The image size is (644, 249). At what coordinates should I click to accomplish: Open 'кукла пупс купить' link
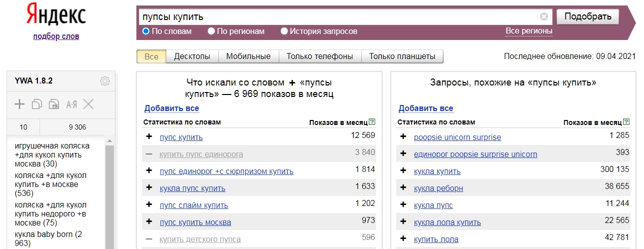click(192, 188)
